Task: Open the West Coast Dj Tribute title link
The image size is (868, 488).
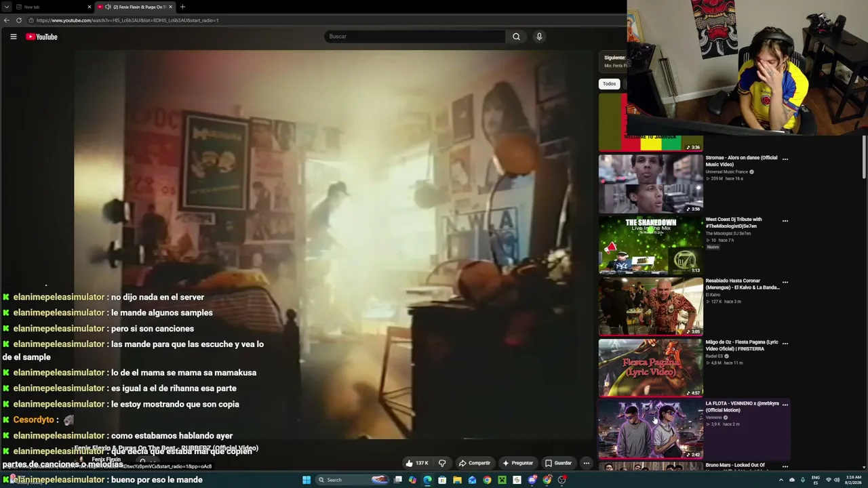Action: 734,222
